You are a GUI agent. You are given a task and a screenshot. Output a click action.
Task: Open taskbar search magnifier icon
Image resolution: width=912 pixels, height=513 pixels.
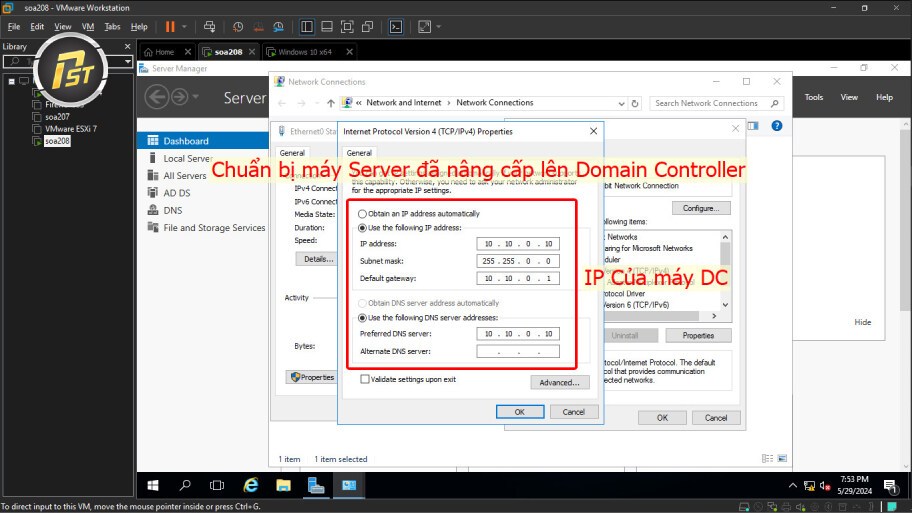pos(185,485)
